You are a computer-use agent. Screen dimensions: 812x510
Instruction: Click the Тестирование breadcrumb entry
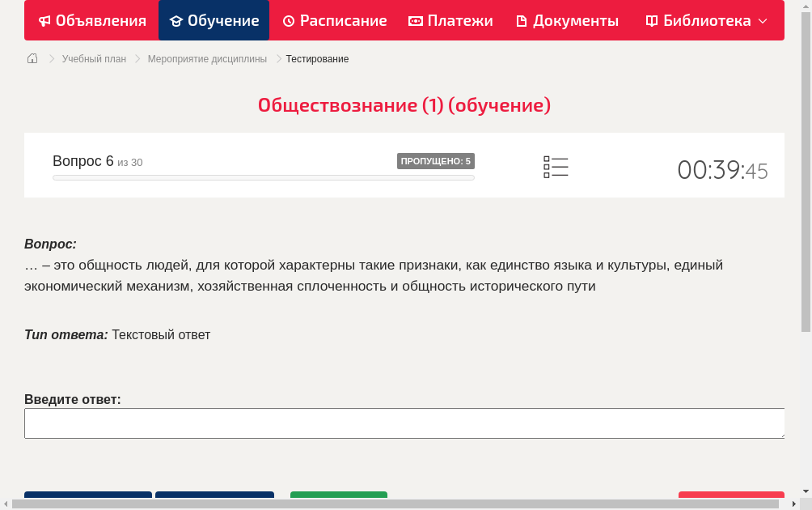pos(316,58)
